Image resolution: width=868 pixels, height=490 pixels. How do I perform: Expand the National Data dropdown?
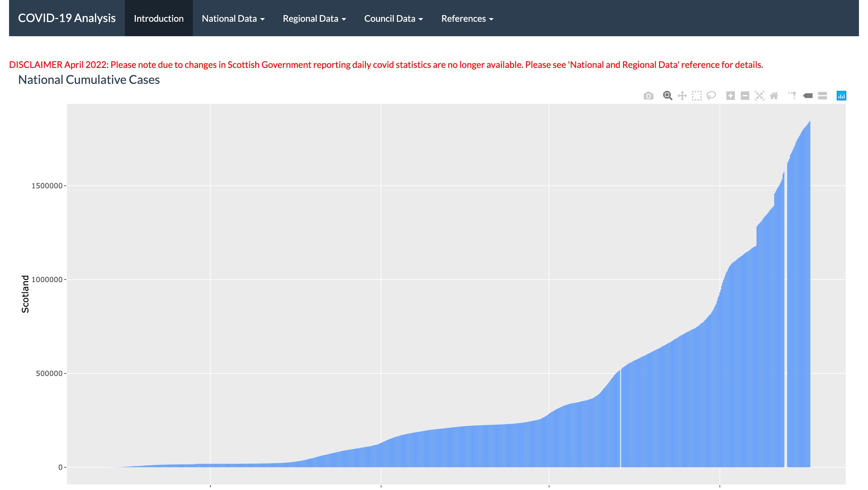tap(233, 18)
